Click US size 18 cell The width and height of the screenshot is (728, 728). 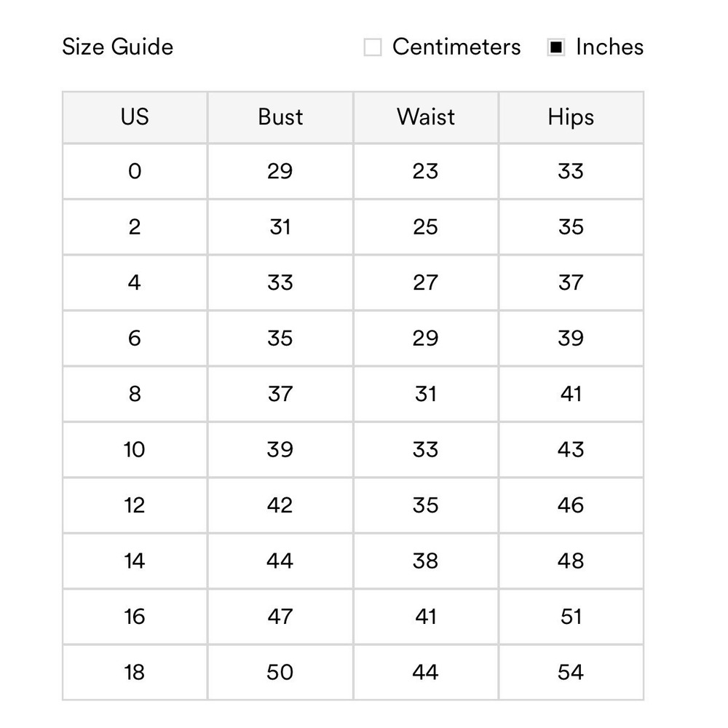point(135,672)
